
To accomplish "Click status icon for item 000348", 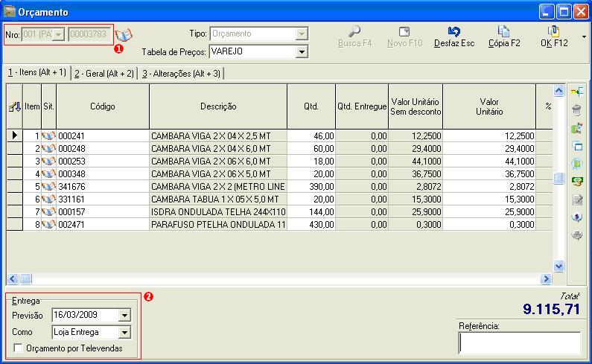I will click(x=48, y=173).
